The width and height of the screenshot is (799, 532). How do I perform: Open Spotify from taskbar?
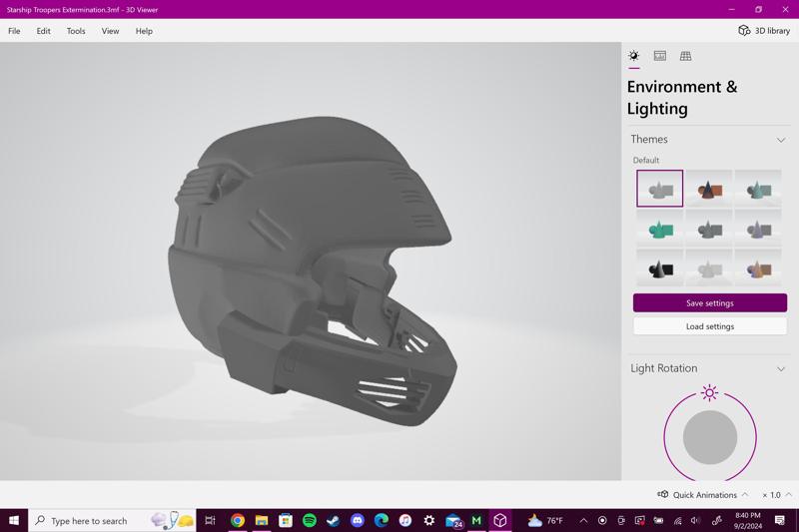(x=310, y=520)
